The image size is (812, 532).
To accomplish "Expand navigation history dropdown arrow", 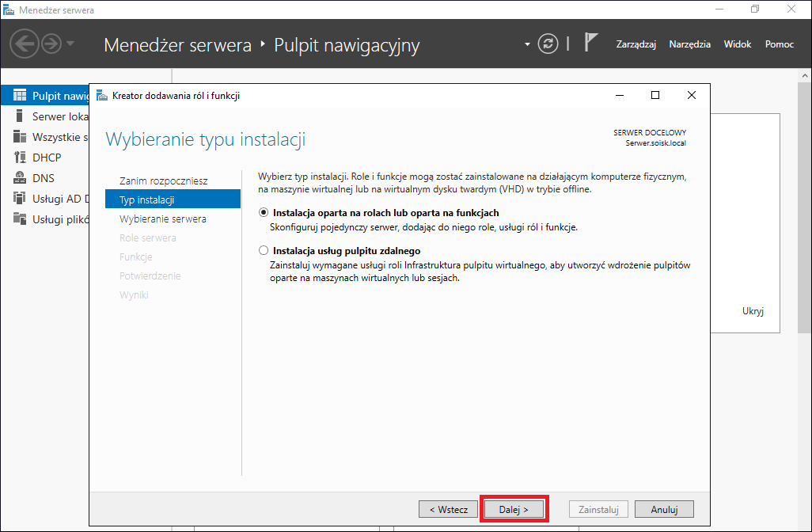I will 70,44.
